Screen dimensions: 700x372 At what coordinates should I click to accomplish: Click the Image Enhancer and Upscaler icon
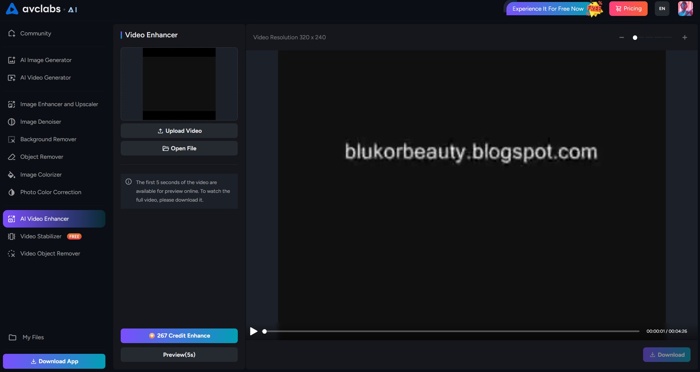12,104
